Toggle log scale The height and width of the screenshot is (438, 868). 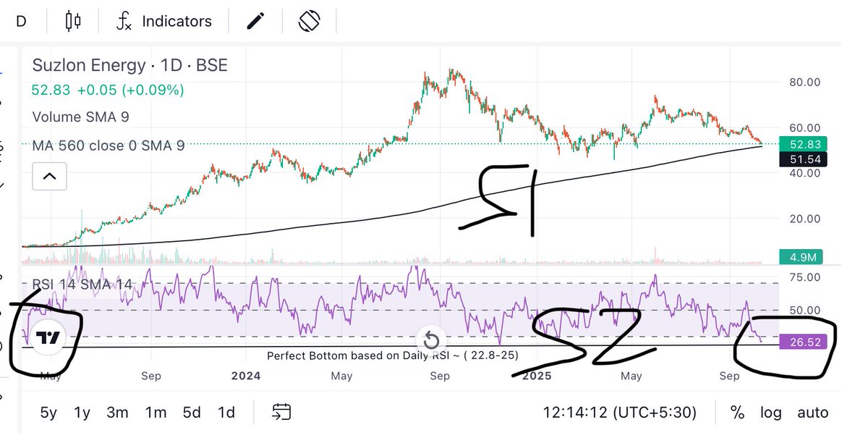(770, 413)
